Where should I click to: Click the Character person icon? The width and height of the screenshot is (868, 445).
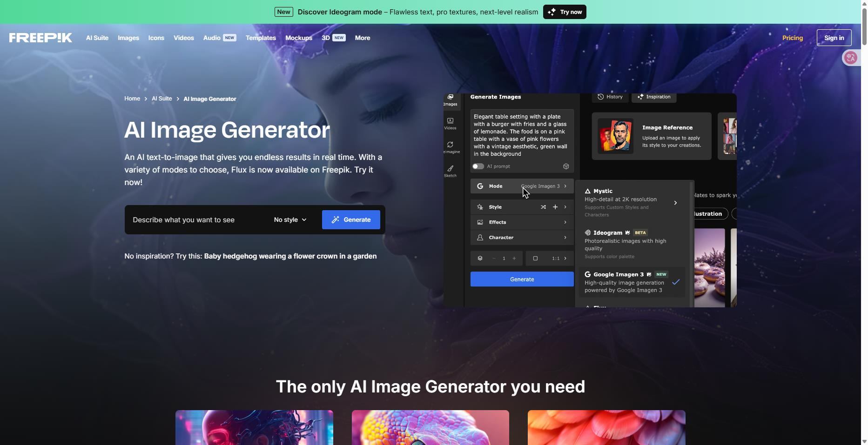(480, 238)
